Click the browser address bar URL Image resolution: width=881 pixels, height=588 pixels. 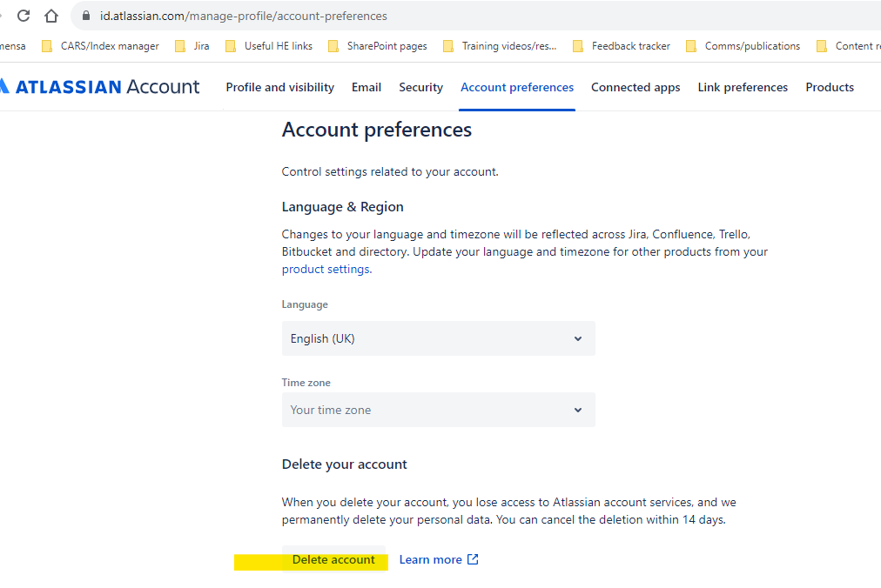click(x=244, y=16)
